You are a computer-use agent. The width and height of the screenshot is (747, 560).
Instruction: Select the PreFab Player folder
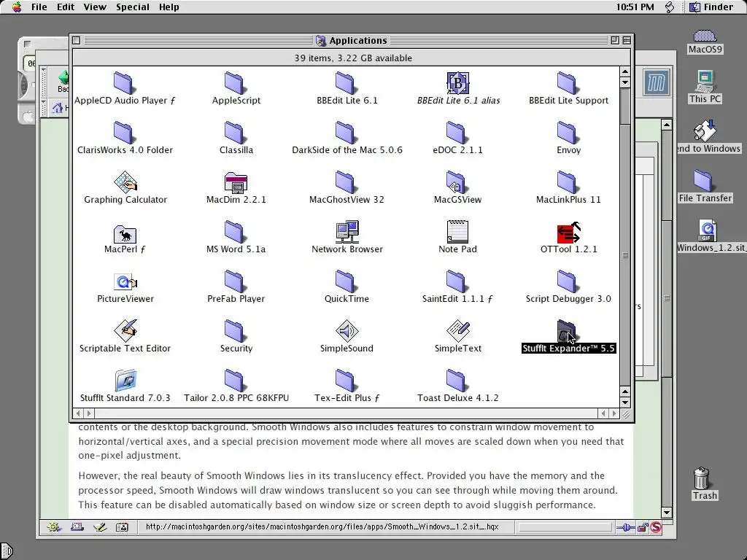point(234,281)
